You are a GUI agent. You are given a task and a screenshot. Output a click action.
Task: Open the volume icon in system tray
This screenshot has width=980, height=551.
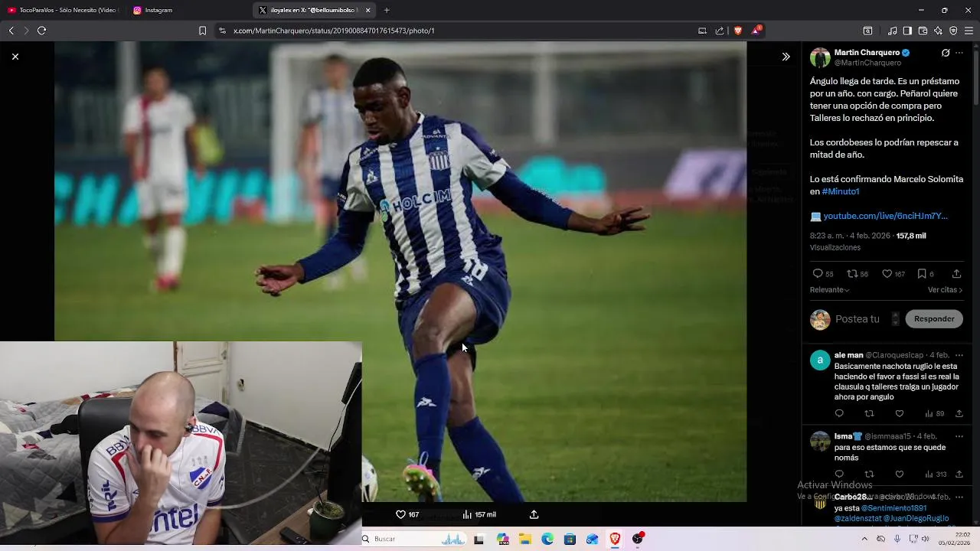click(925, 539)
